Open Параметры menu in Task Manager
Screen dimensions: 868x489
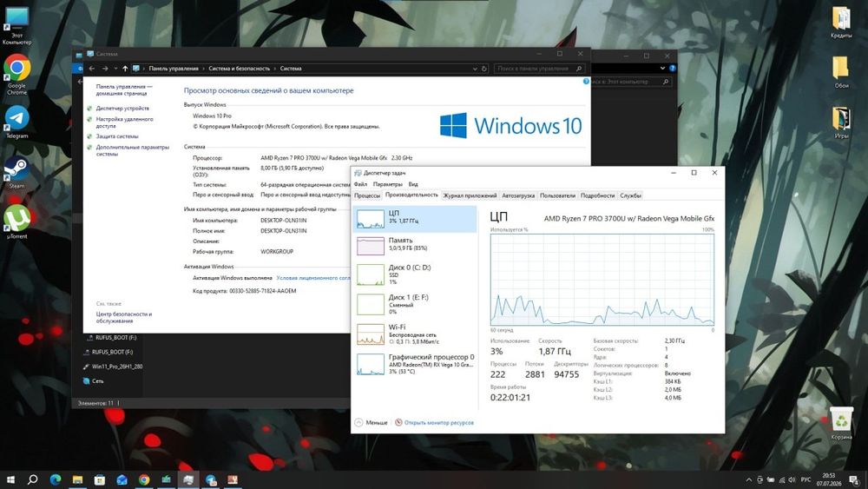point(387,184)
